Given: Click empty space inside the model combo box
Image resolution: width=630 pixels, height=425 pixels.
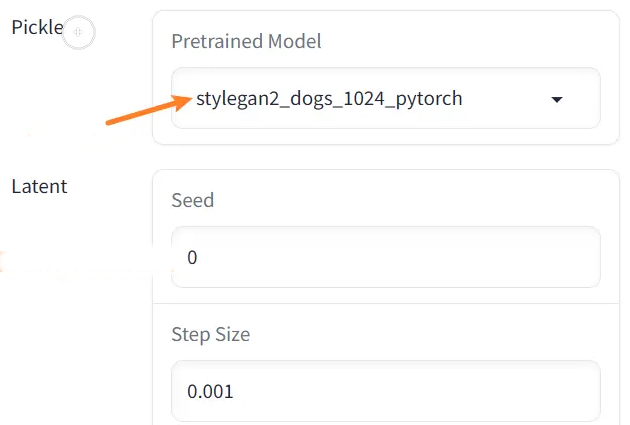Looking at the screenshot, I should (506, 99).
